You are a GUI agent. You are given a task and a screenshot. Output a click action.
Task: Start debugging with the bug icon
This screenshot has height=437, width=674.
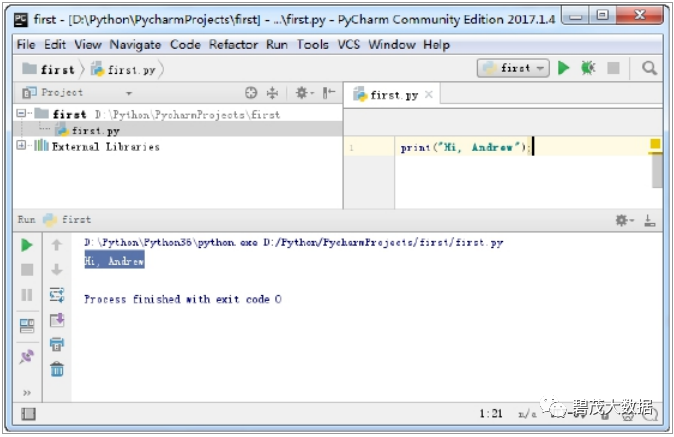pos(588,68)
